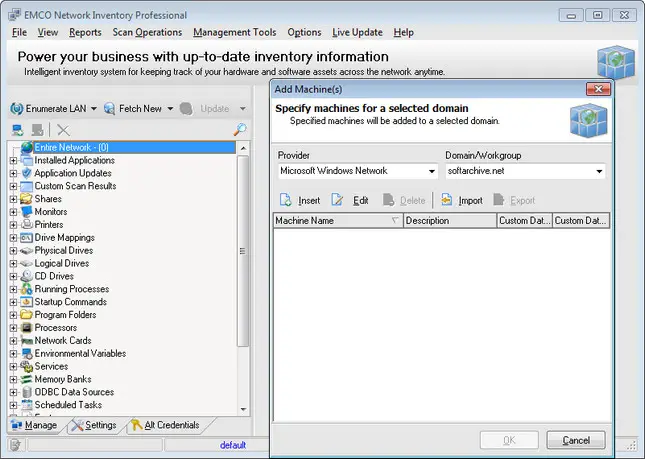645x459 pixels.
Task: Expand the Custom Scan Results node
Action: (x=13, y=186)
